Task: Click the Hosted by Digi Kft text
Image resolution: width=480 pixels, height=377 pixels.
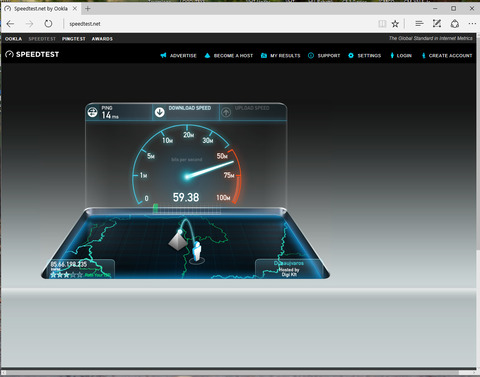Action: [289, 272]
